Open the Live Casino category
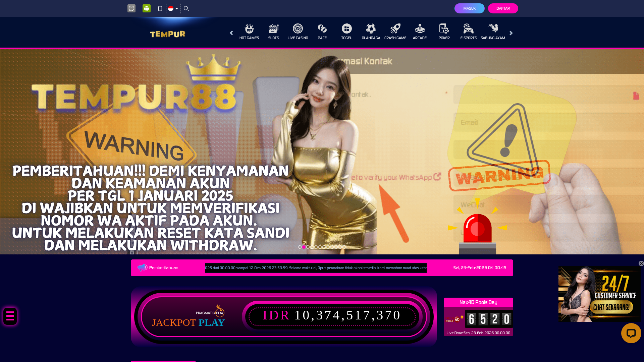This screenshot has width=644, height=362. point(298,32)
